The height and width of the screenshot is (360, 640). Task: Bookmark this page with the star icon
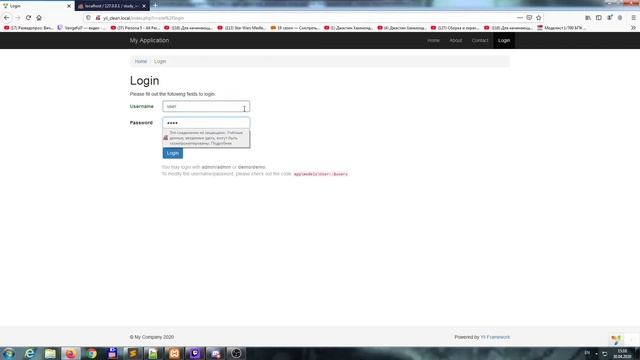point(538,18)
